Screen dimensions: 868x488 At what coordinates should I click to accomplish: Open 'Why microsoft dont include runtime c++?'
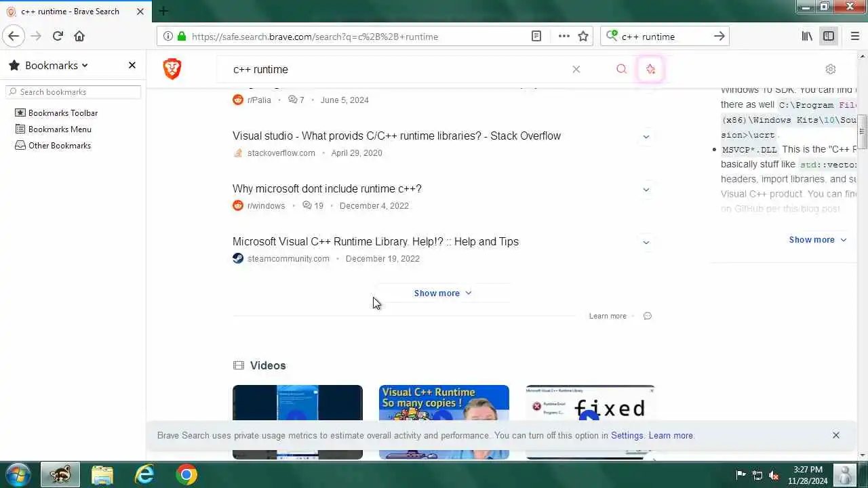(x=327, y=188)
